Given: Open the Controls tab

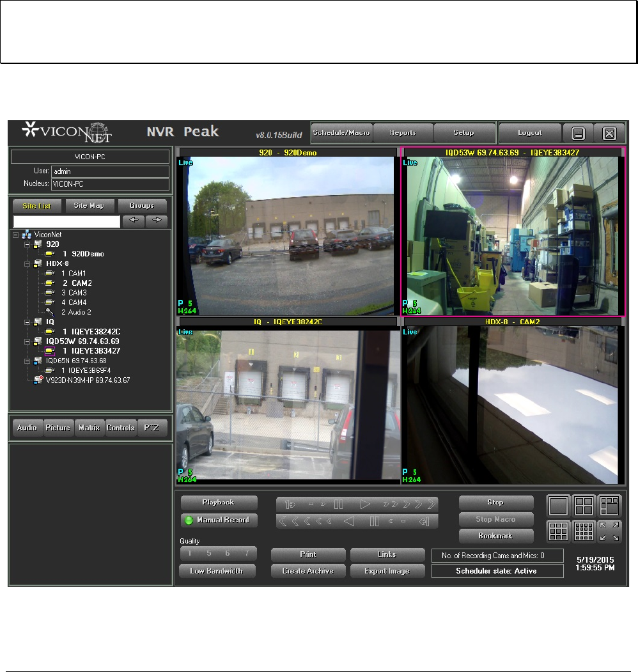Looking at the screenshot, I should pos(120,428).
